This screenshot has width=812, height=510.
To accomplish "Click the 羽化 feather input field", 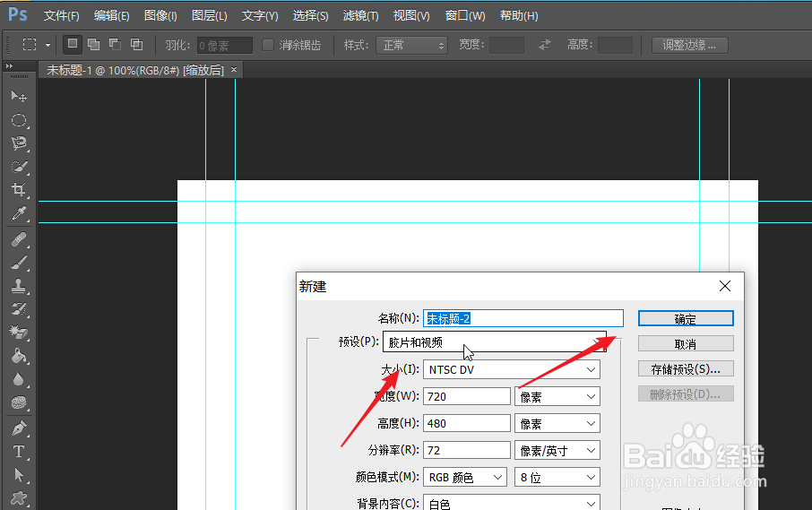I will click(x=225, y=46).
